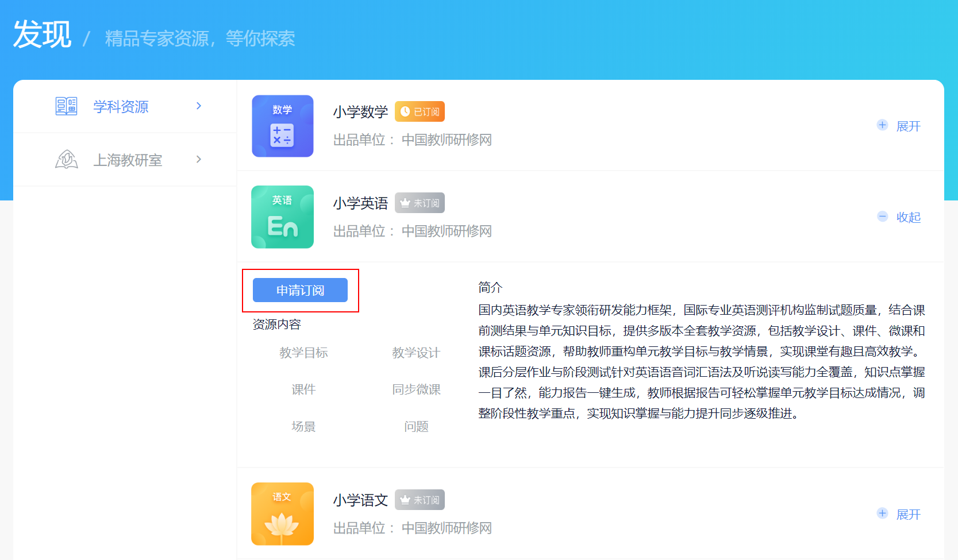Select the 教学设计 resource content item
The width and height of the screenshot is (958, 560).
[x=416, y=353]
